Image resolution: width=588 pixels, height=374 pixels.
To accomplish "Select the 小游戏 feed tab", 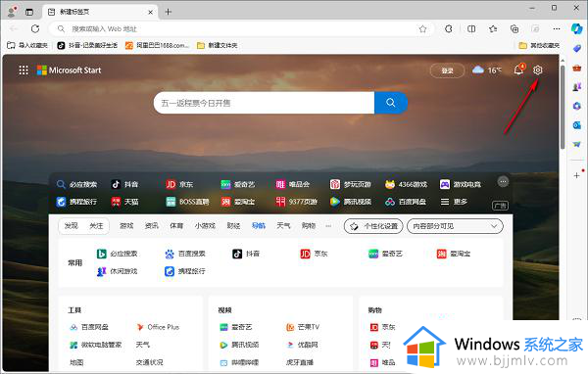I will pos(205,225).
